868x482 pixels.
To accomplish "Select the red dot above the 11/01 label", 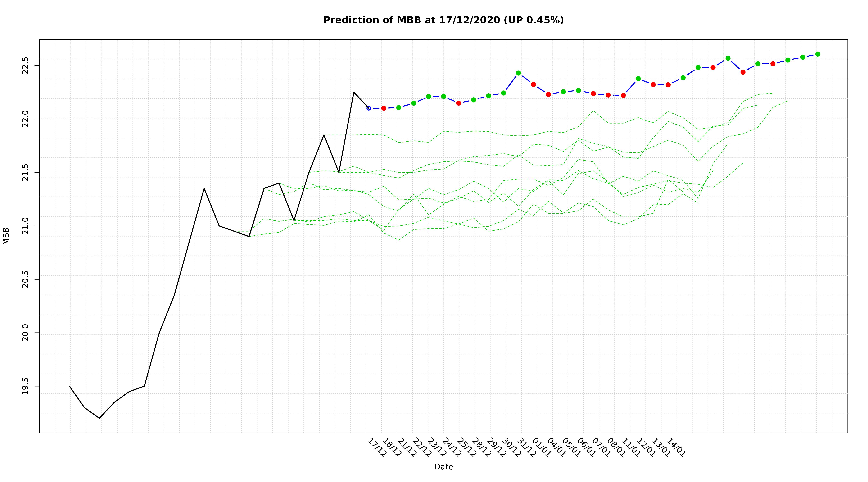I will [623, 95].
